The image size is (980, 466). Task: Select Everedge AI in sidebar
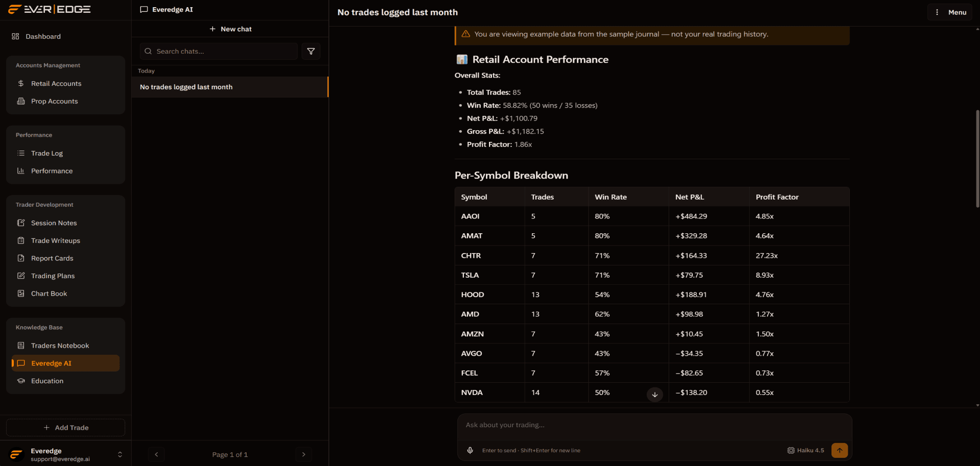pyautogui.click(x=65, y=363)
